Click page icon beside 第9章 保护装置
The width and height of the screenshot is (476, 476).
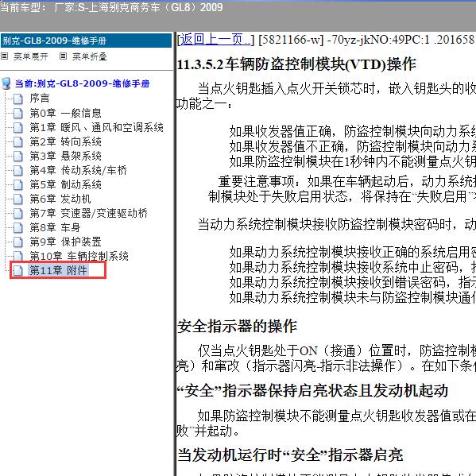click(x=18, y=242)
